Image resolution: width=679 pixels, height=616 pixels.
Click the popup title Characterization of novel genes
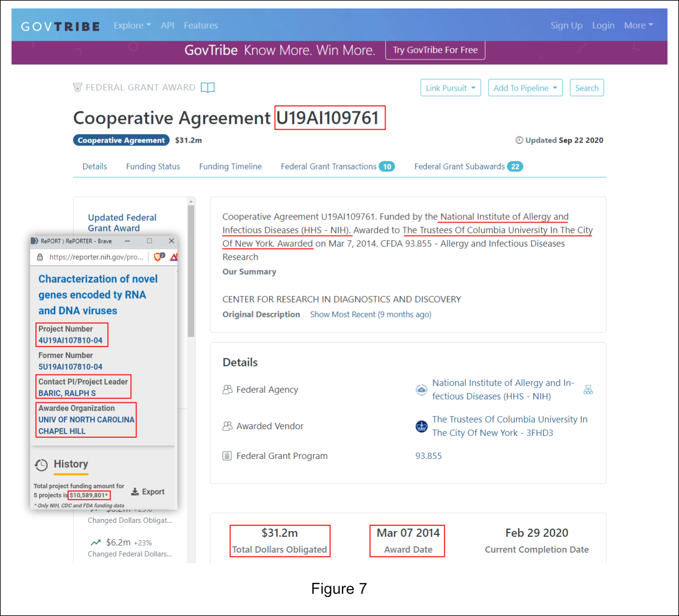coord(98,295)
